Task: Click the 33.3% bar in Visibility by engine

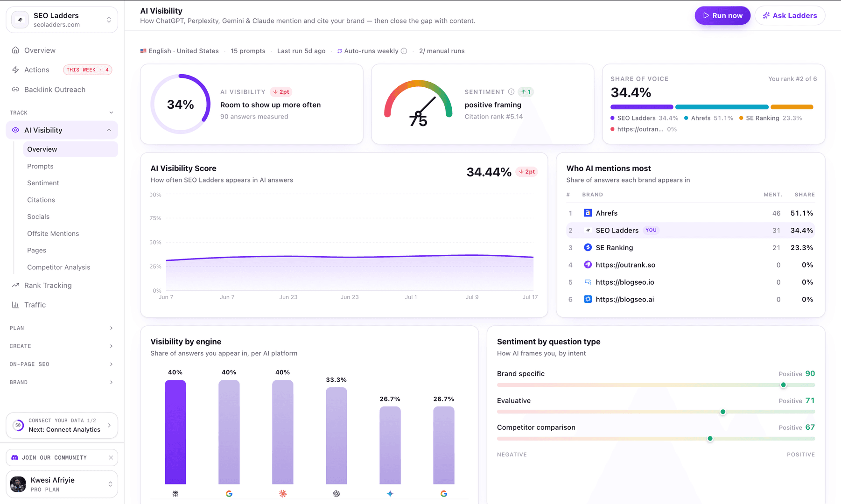Action: pos(336,435)
